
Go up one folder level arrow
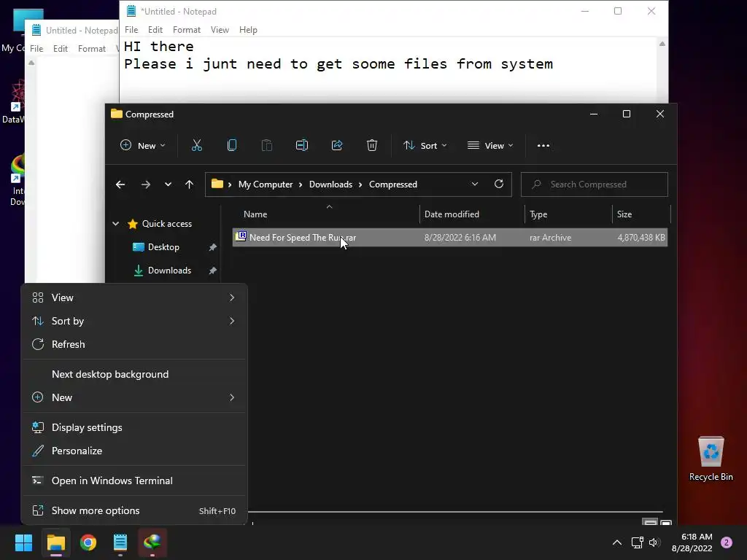(189, 184)
